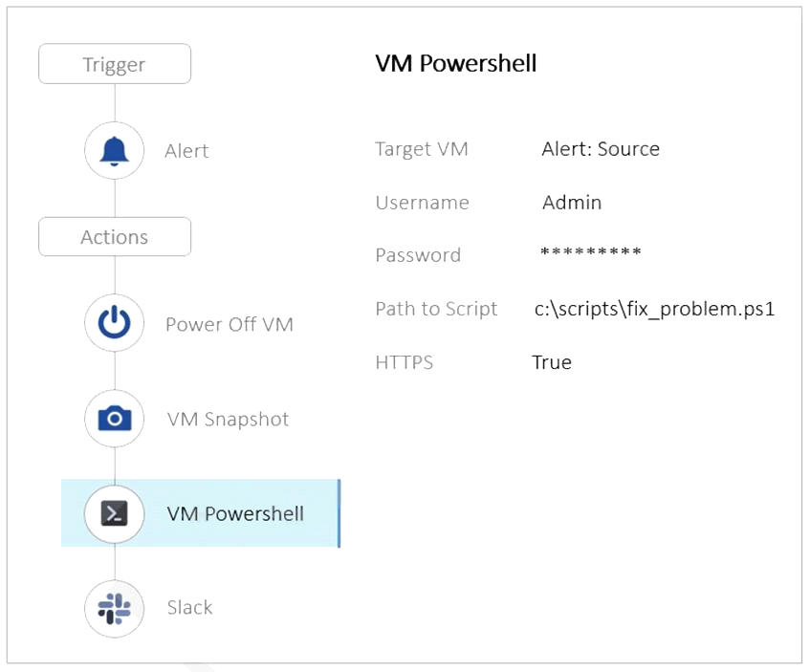This screenshot has width=810, height=672.
Task: Choose the Power Off VM action label
Action: click(230, 324)
